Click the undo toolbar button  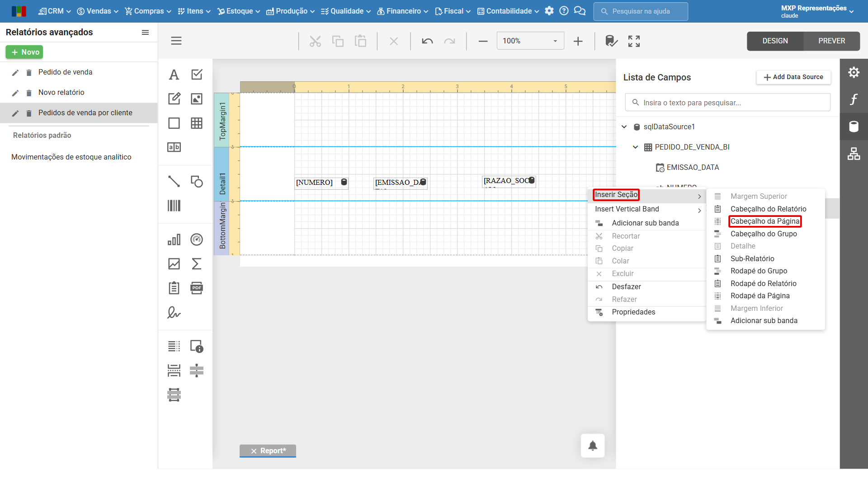coord(427,41)
